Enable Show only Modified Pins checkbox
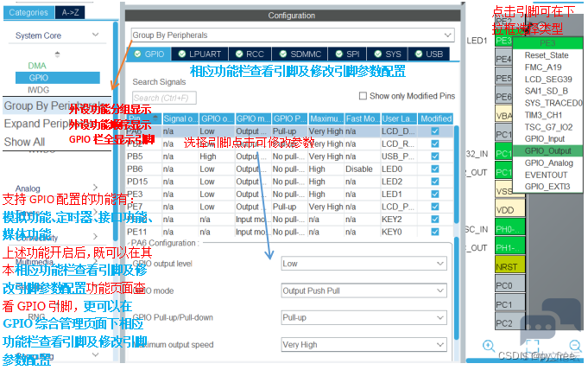Image resolution: width=588 pixels, height=370 pixels. tap(363, 96)
